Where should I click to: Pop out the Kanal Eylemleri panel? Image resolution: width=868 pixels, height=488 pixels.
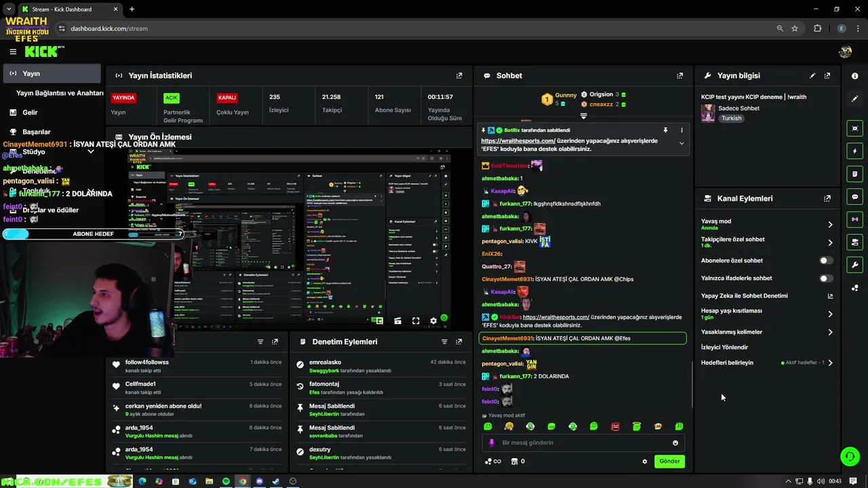(827, 199)
